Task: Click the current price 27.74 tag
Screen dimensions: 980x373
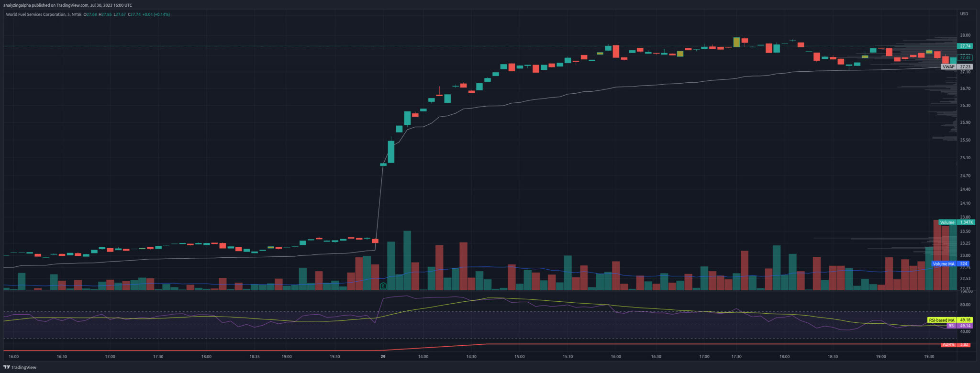Action: click(x=965, y=46)
